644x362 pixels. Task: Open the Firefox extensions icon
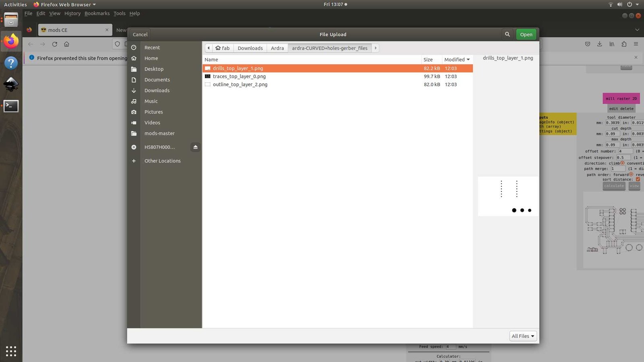(624, 44)
